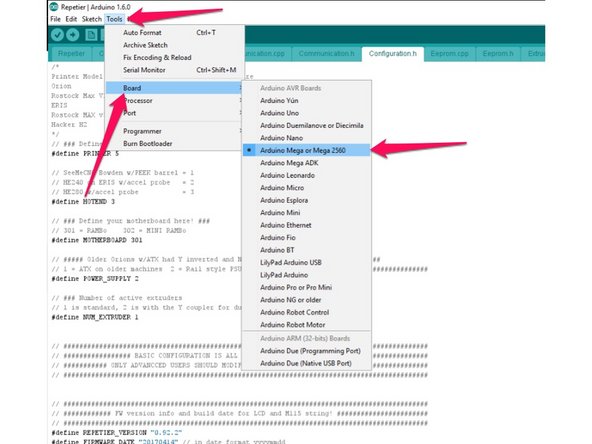
Task: Select Arduino Due (Programming Port)
Action: click(306, 351)
